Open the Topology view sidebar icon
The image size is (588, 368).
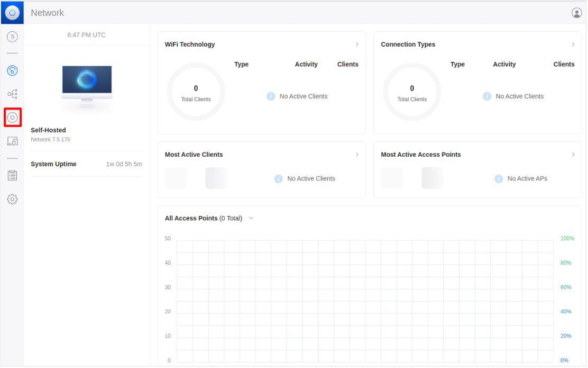click(12, 93)
